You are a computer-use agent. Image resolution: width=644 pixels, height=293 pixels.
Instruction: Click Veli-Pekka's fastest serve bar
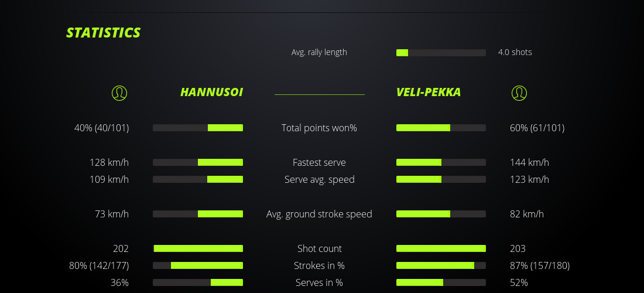[441, 162]
